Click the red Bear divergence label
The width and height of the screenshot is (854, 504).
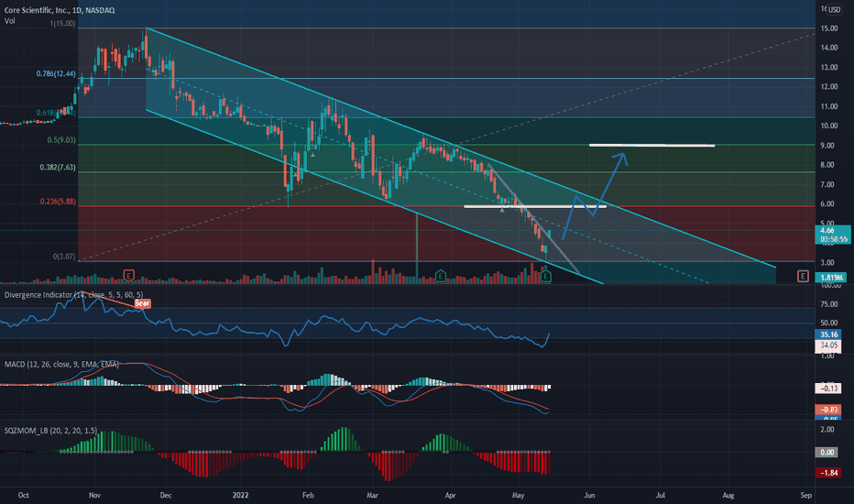(x=142, y=303)
